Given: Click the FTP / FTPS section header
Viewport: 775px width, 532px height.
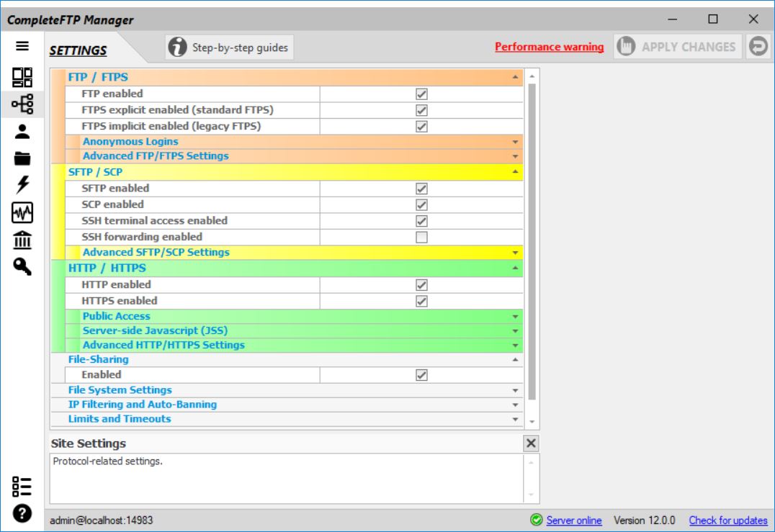Looking at the screenshot, I should click(x=287, y=77).
